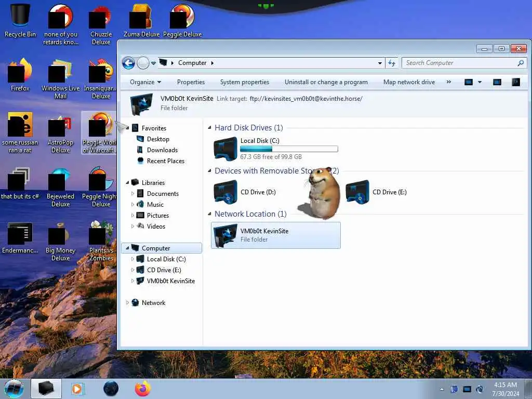The width and height of the screenshot is (532, 399).
Task: Open the Windows Start orb
Action: [14, 389]
